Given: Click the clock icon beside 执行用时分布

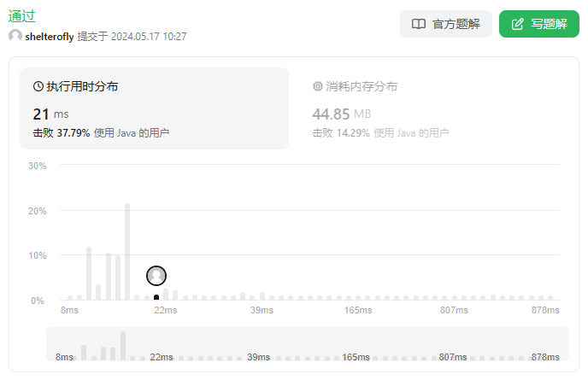Looking at the screenshot, I should 38,86.
